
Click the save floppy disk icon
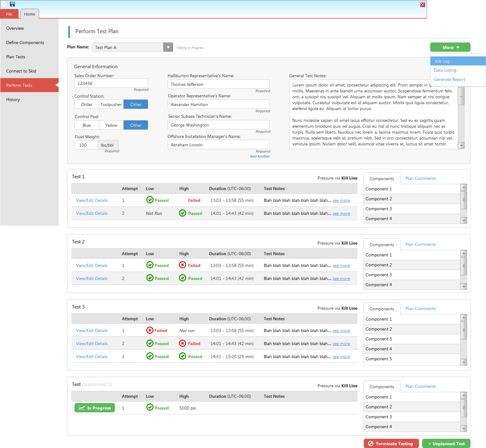pos(12,4)
